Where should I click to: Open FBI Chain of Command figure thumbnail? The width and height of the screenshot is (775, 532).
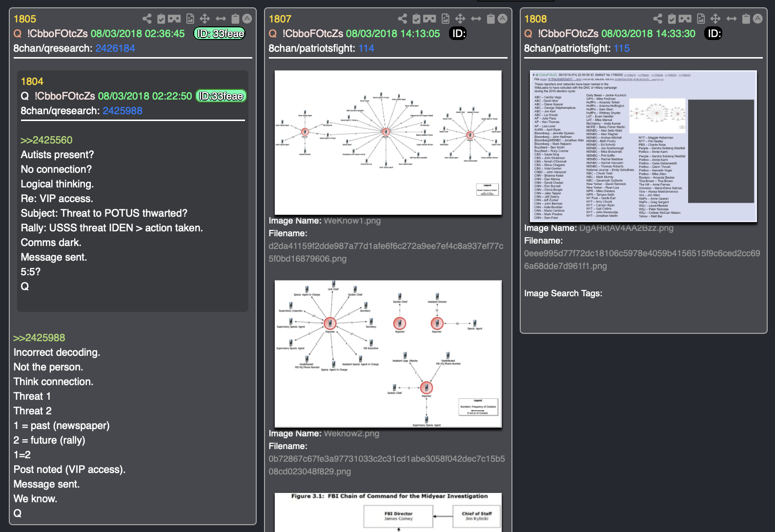pos(388,512)
